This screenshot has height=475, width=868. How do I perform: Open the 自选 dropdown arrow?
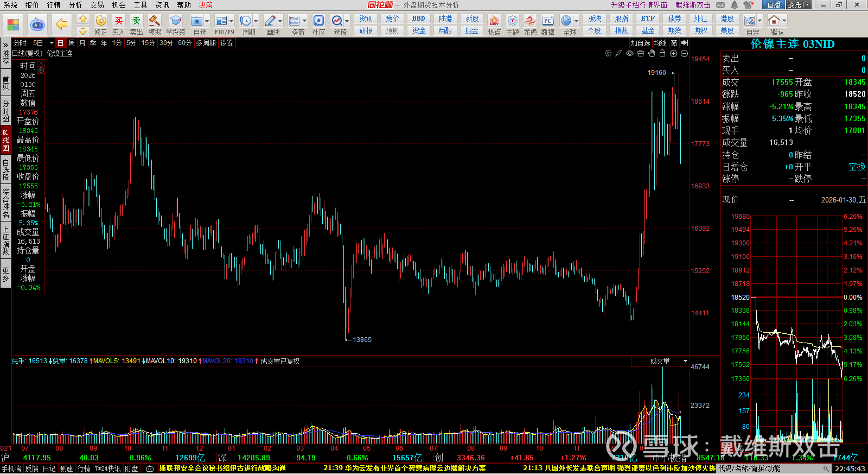(x=207, y=21)
